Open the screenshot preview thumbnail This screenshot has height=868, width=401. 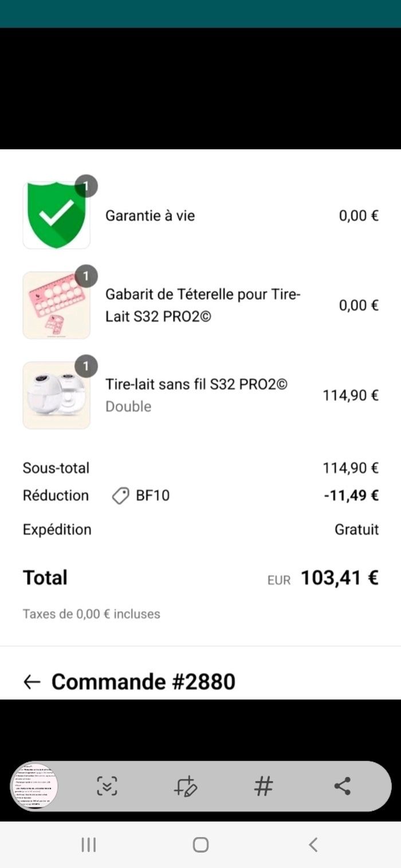click(34, 786)
